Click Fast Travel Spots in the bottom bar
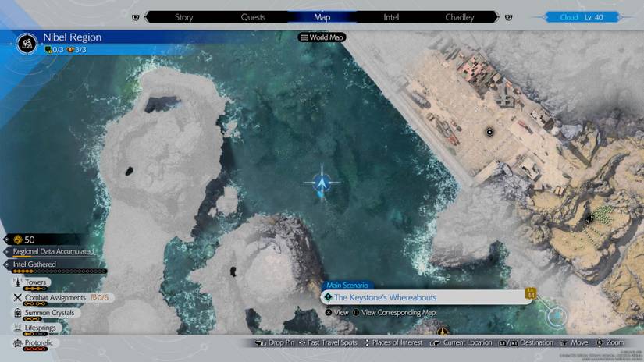This screenshot has width=644, height=362. [x=331, y=342]
